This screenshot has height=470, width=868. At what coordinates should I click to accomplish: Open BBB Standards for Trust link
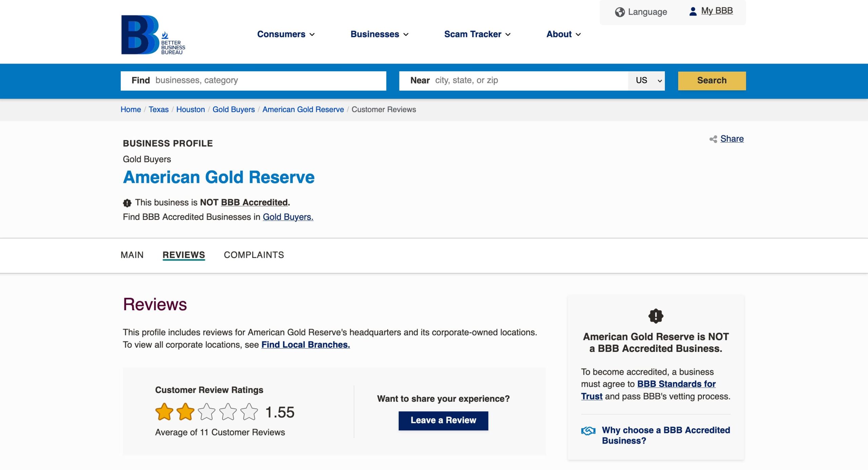[648, 390]
